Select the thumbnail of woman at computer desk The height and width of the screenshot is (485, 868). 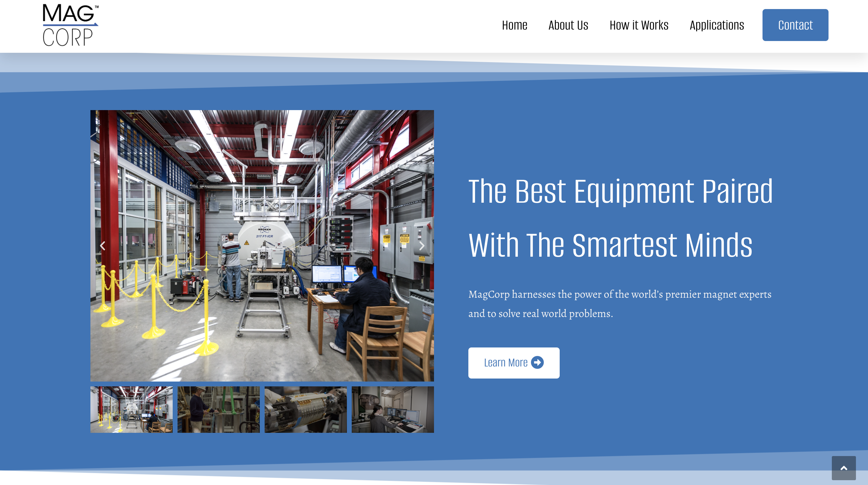point(393,410)
